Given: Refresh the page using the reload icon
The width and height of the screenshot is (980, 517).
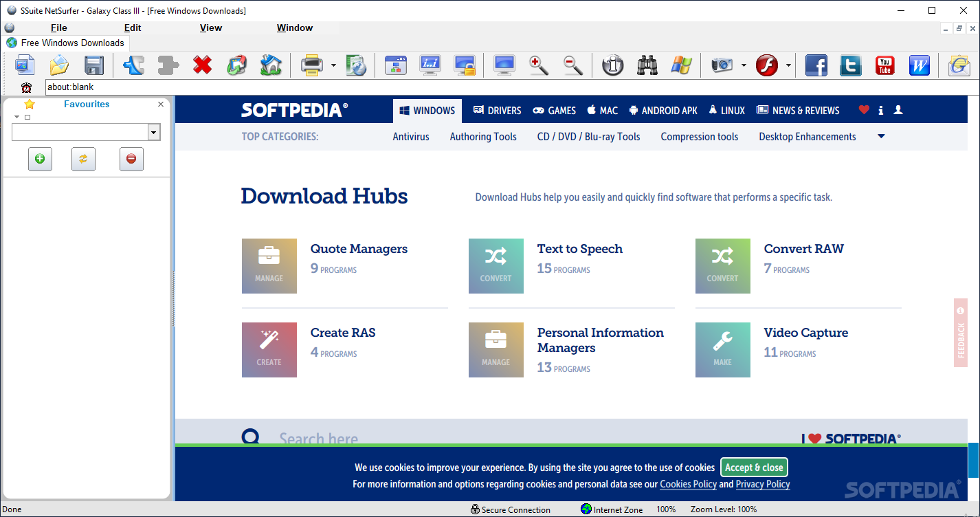Looking at the screenshot, I should [236, 66].
